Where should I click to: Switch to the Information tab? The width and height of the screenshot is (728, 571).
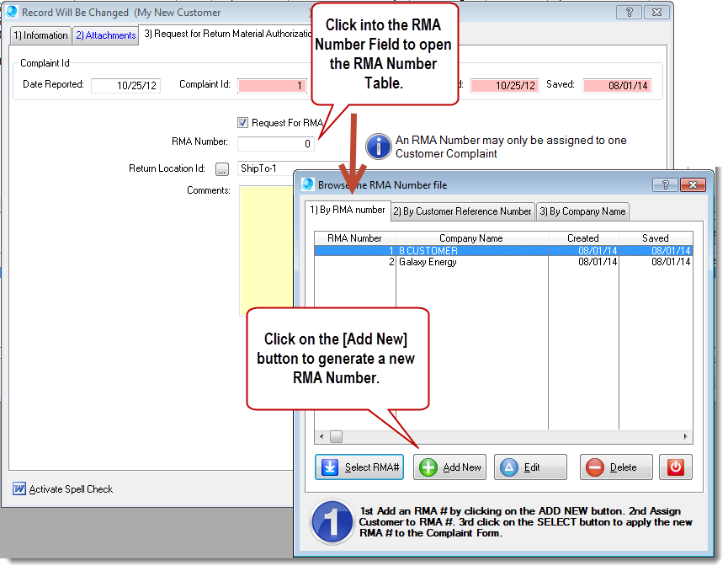tap(40, 35)
